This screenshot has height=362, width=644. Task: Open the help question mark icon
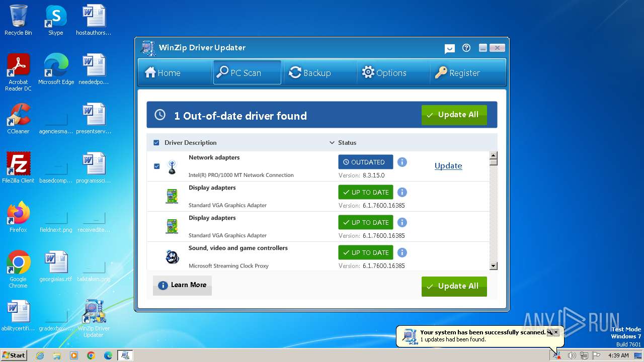click(466, 48)
